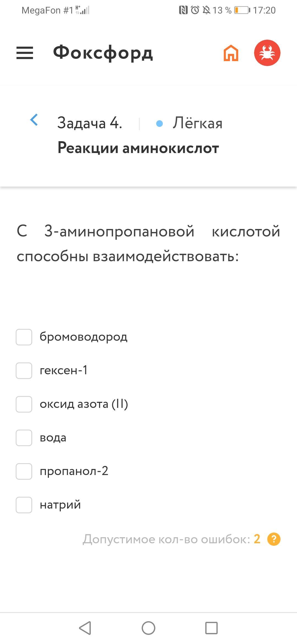Check the бромоводород checkbox
This screenshot has width=297, height=644.
(24, 337)
